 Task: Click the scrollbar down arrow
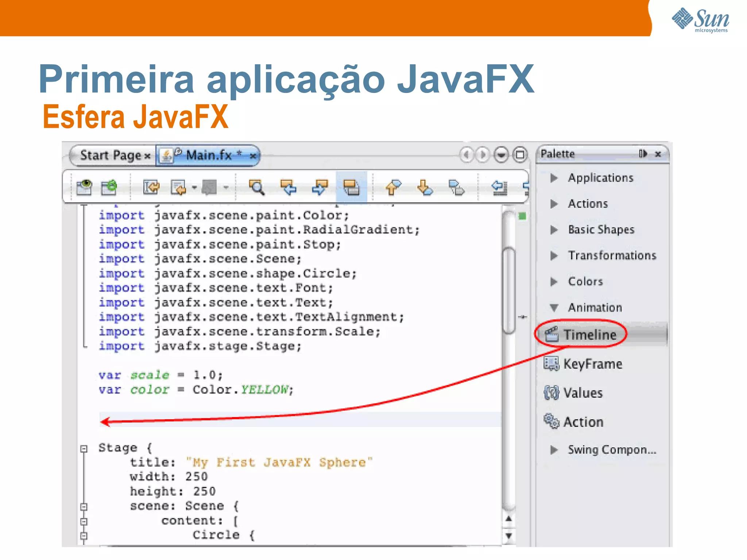[509, 536]
